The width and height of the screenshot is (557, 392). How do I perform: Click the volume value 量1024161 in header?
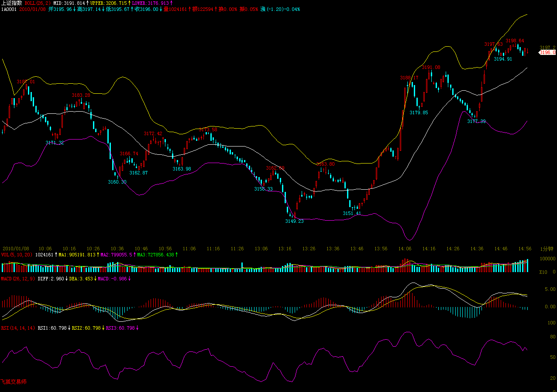tap(175, 9)
